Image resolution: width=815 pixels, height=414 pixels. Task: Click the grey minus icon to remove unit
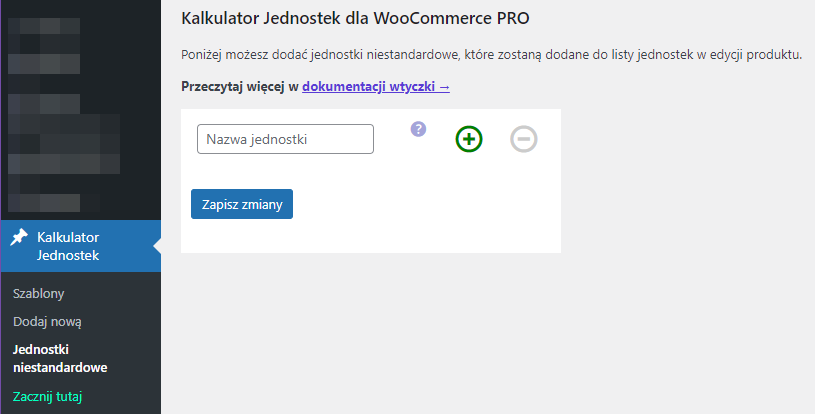(523, 139)
